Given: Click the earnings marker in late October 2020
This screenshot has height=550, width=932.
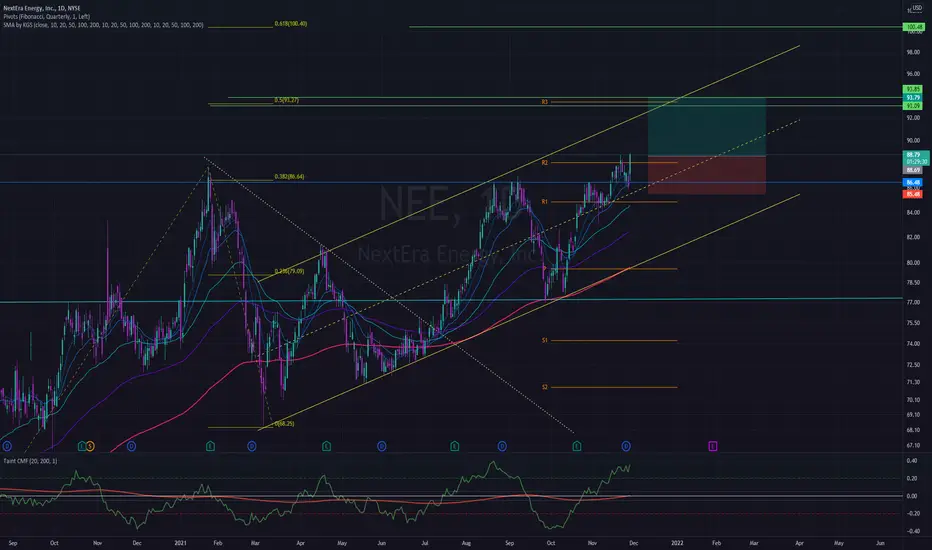Looking at the screenshot, I should (82, 446).
